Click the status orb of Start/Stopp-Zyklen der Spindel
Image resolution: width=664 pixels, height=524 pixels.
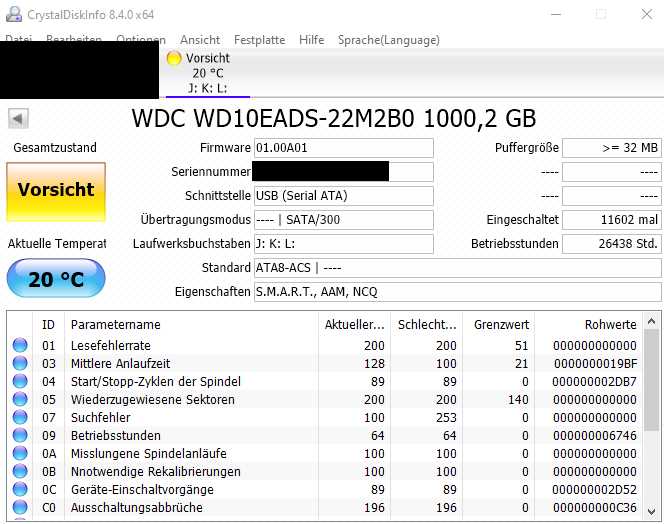click(20, 381)
